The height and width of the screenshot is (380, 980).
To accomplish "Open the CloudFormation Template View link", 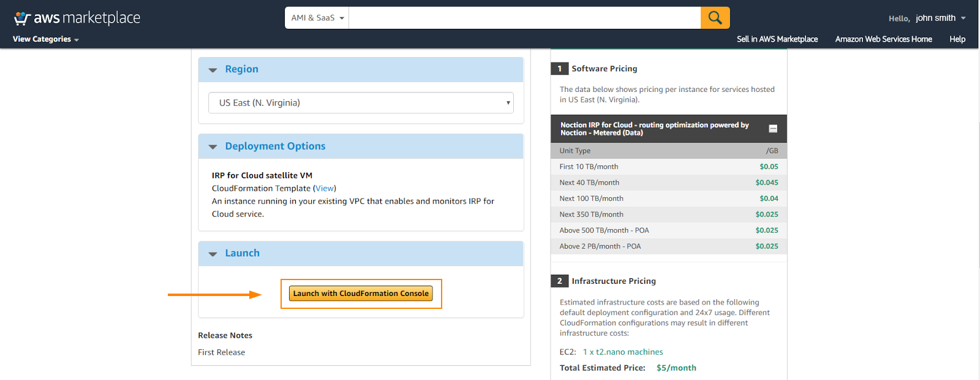I will (x=325, y=188).
